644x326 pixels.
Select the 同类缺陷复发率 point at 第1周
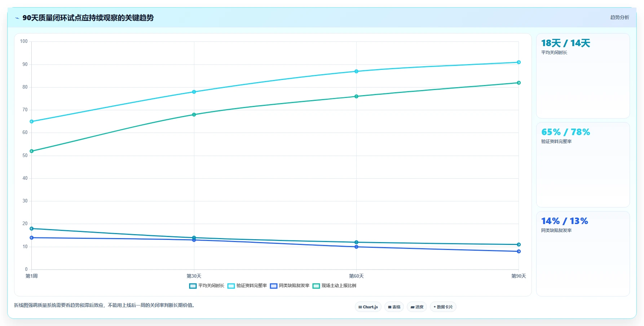[32, 238]
